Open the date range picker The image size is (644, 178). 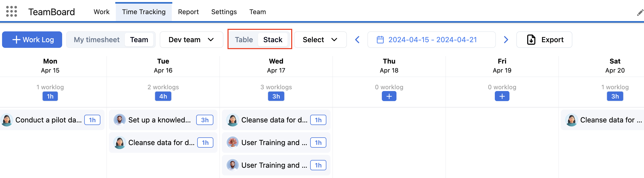pyautogui.click(x=431, y=40)
